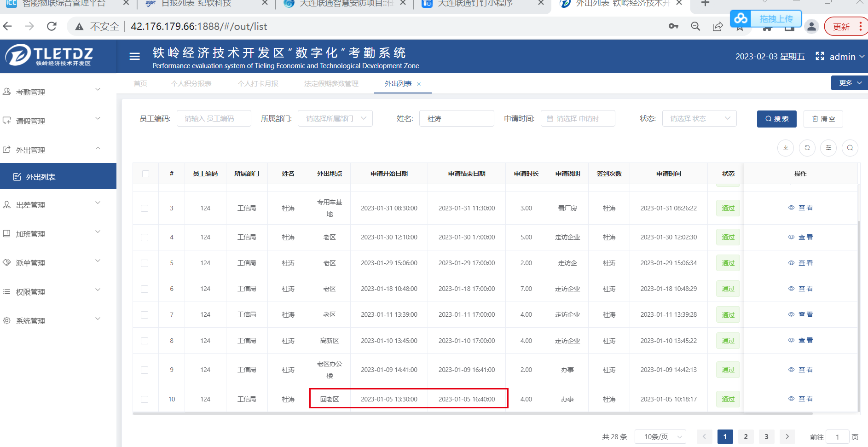
Task: Click the view eye icon in the 2023-01-31 row
Action: [x=791, y=208]
